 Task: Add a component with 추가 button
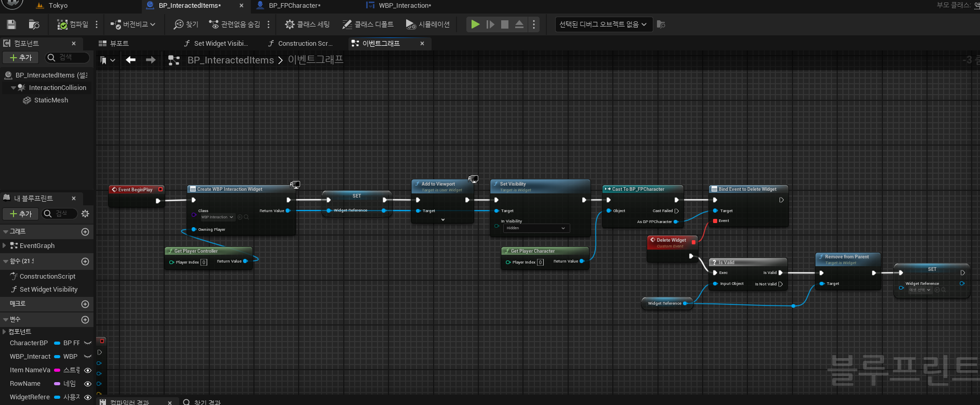tap(21, 58)
